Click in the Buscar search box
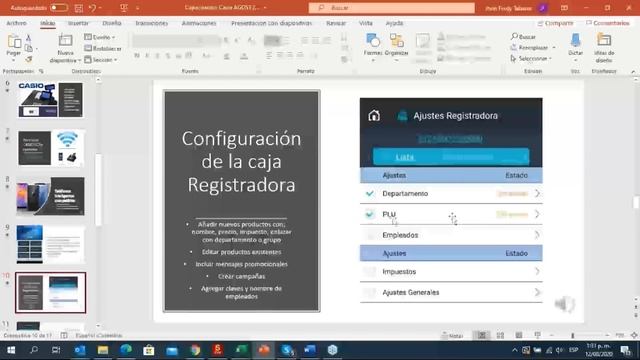 (391, 8)
